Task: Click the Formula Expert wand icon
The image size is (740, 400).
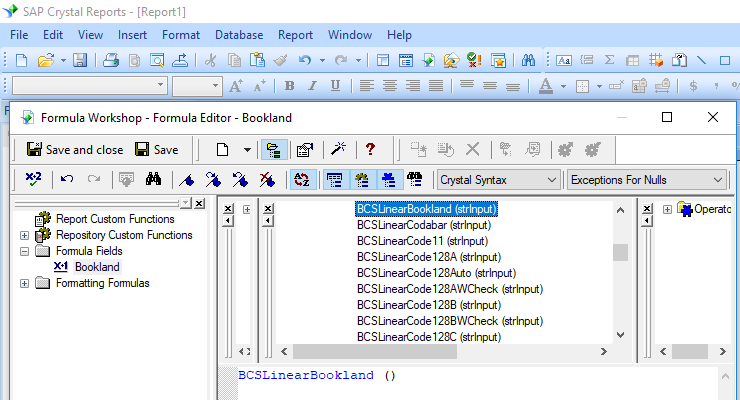Action: click(338, 150)
